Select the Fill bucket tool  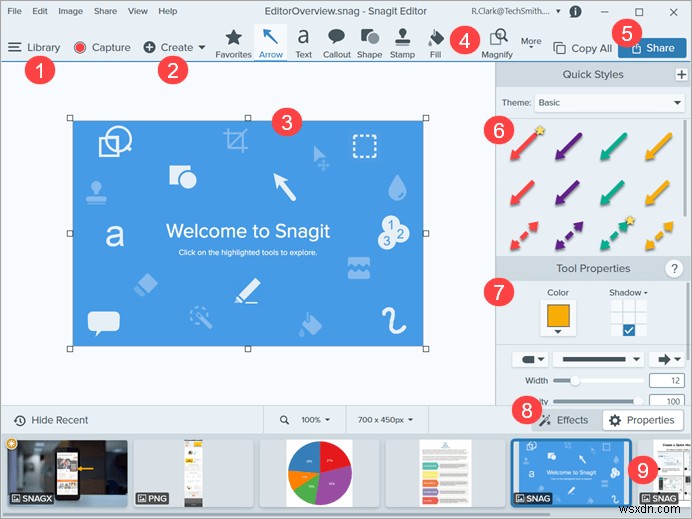436,43
